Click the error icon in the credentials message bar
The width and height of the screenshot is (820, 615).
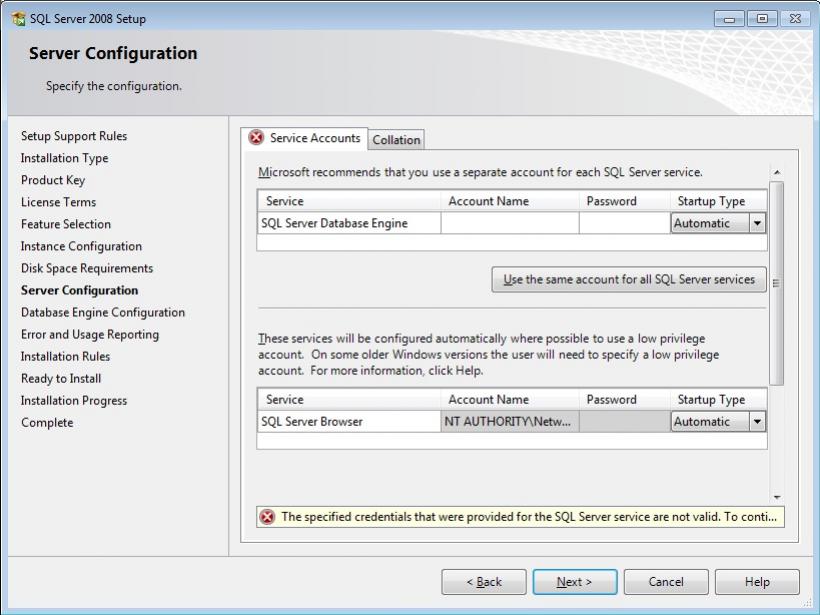(267, 517)
